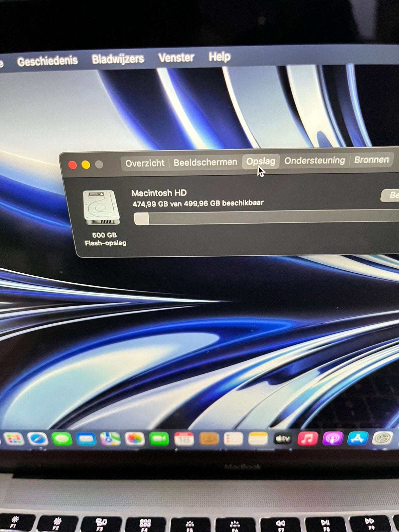
Task: Open Safari from the Dock
Action: click(x=38, y=439)
